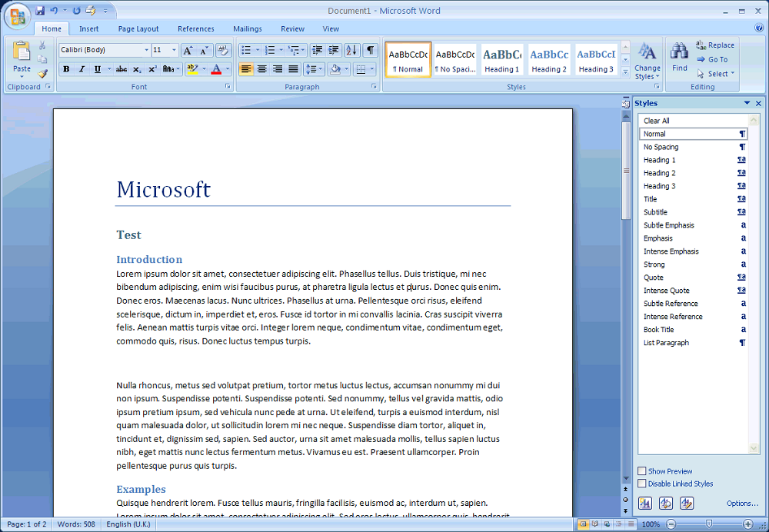This screenshot has height=532, width=769.
Task: Expand the Select dropdown in Editing
Action: (x=733, y=74)
